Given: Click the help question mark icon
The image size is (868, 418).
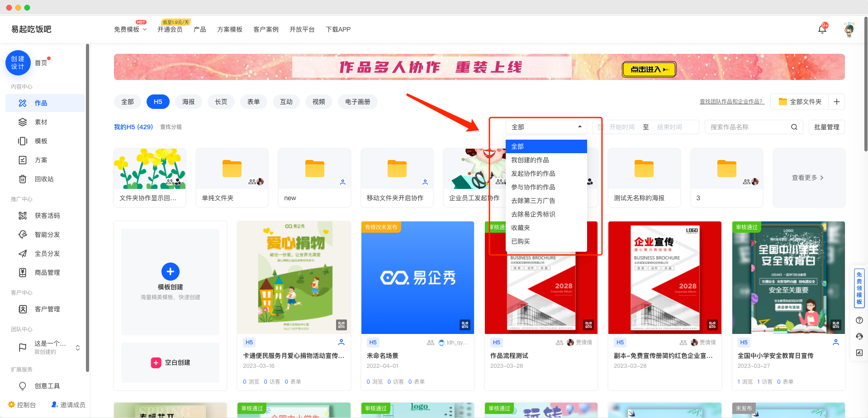Looking at the screenshot, I should pyautogui.click(x=859, y=320).
